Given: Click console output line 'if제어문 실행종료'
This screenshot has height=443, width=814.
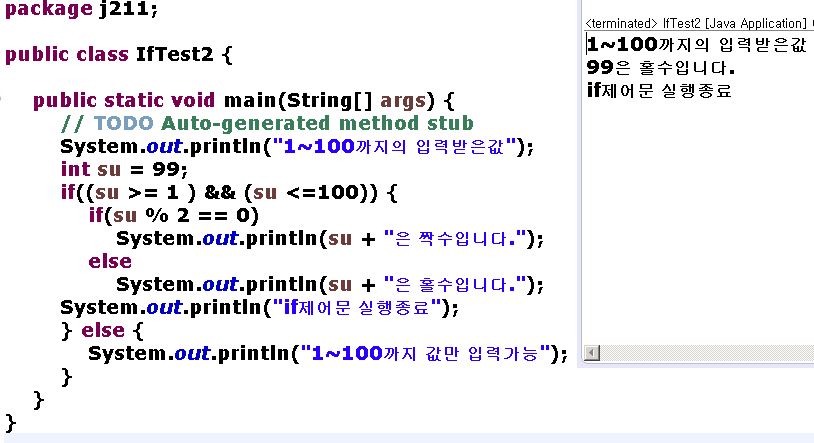Looking at the screenshot, I should tap(659, 90).
